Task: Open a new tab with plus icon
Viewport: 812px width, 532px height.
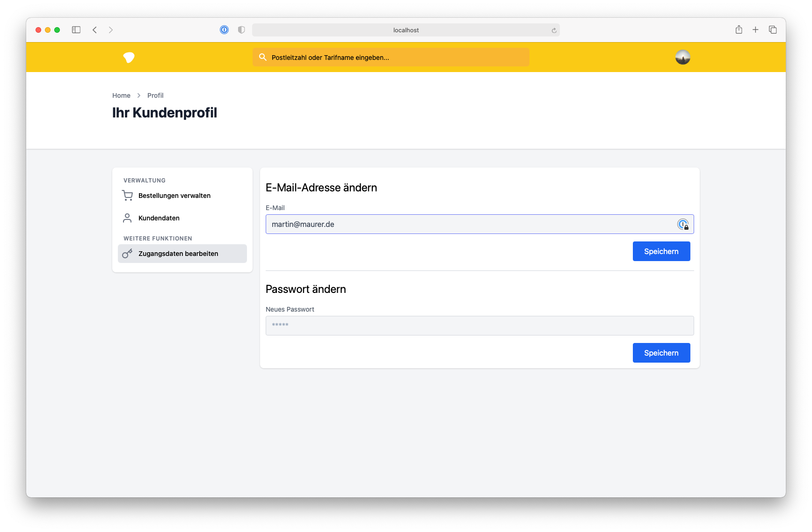Action: (x=755, y=30)
